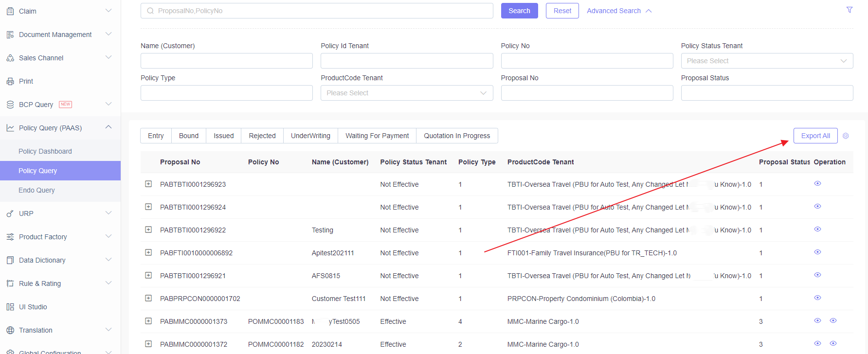Click the Product Factory sidebar icon

click(10, 237)
